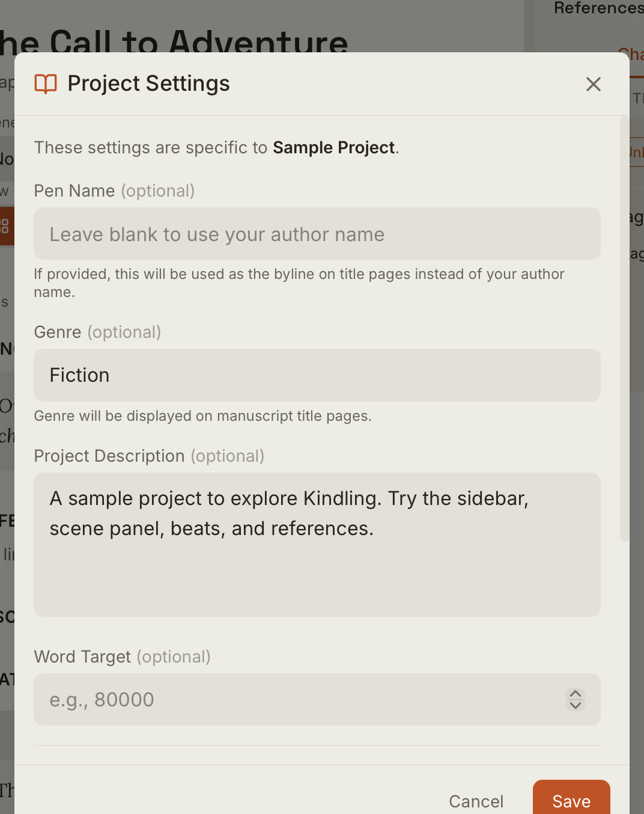The height and width of the screenshot is (814, 644).
Task: Click the bold Sample Project label
Action: (x=333, y=147)
